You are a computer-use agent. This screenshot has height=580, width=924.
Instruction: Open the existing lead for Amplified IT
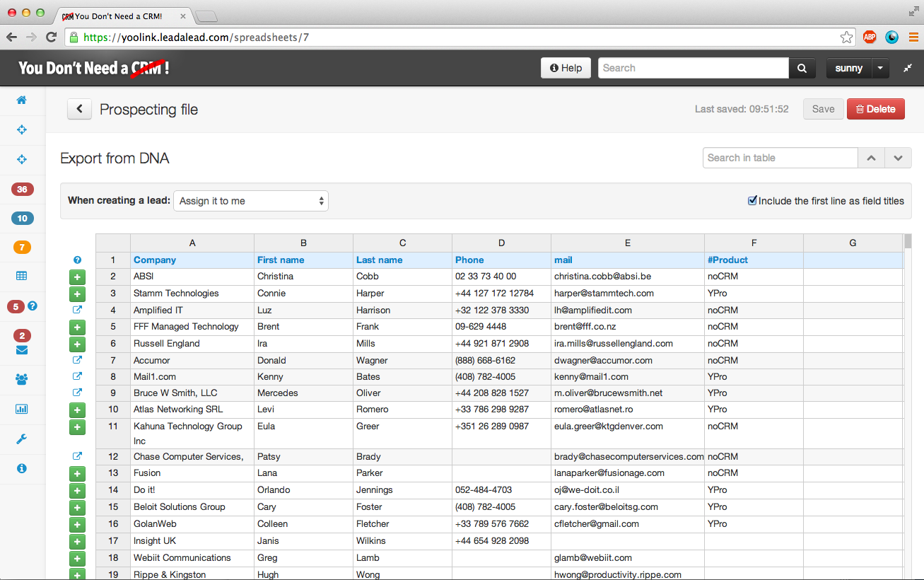pyautogui.click(x=78, y=310)
